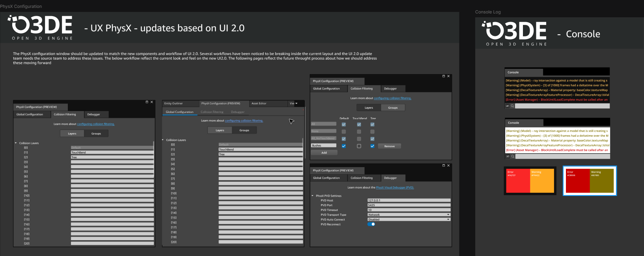Maximize PhysX window showing collision group checkboxes
Screen dimensions: 644x256
click(x=444, y=76)
